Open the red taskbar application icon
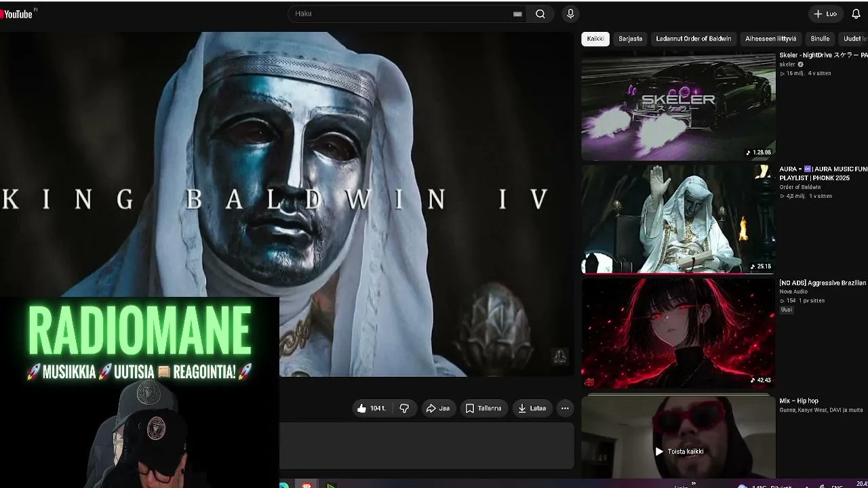 307,485
